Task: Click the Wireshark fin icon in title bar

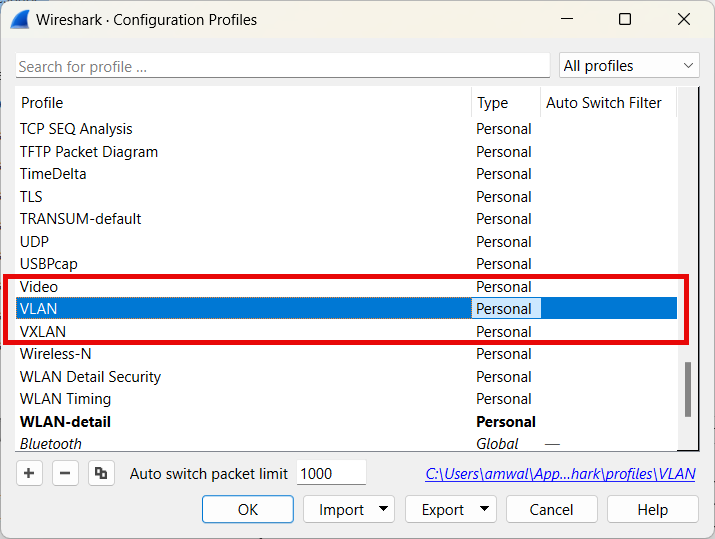Action: [19, 19]
